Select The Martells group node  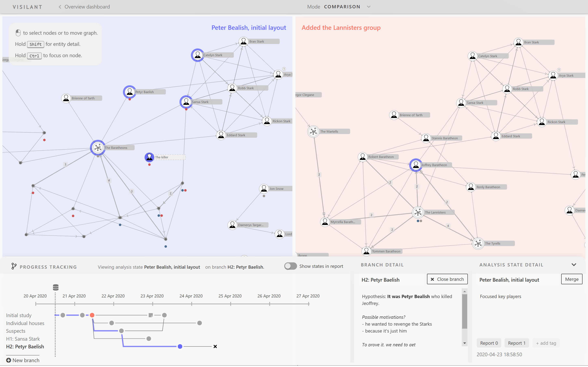pos(313,132)
